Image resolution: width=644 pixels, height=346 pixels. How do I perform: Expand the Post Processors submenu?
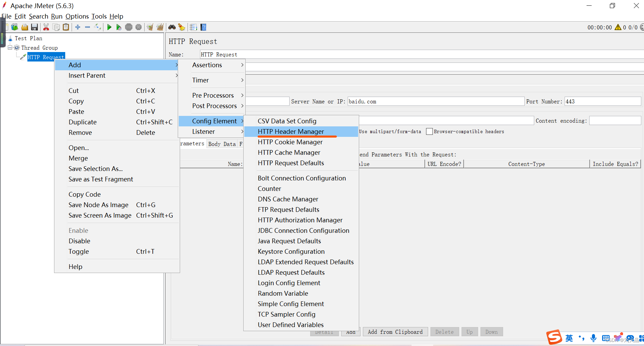tap(212, 106)
